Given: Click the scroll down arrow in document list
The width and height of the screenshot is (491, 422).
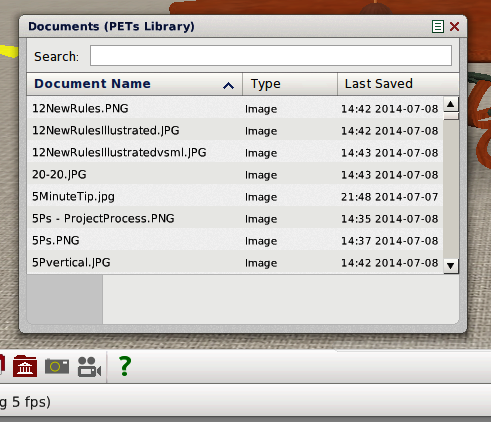Looking at the screenshot, I should point(451,266).
